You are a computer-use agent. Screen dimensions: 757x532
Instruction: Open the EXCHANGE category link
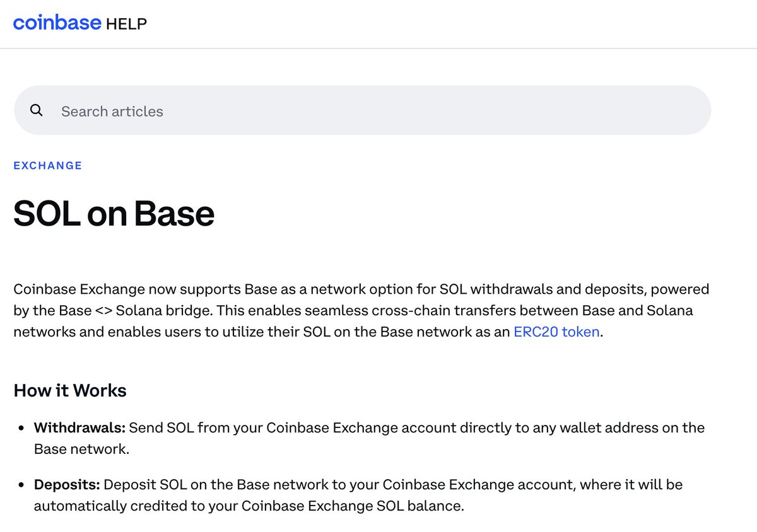click(48, 166)
